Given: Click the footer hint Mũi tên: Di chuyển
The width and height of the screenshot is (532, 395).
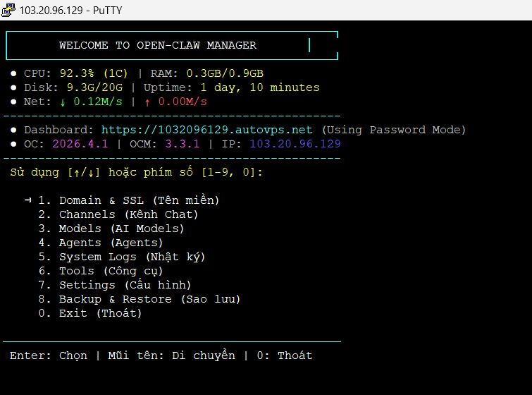Looking at the screenshot, I should 171,355.
